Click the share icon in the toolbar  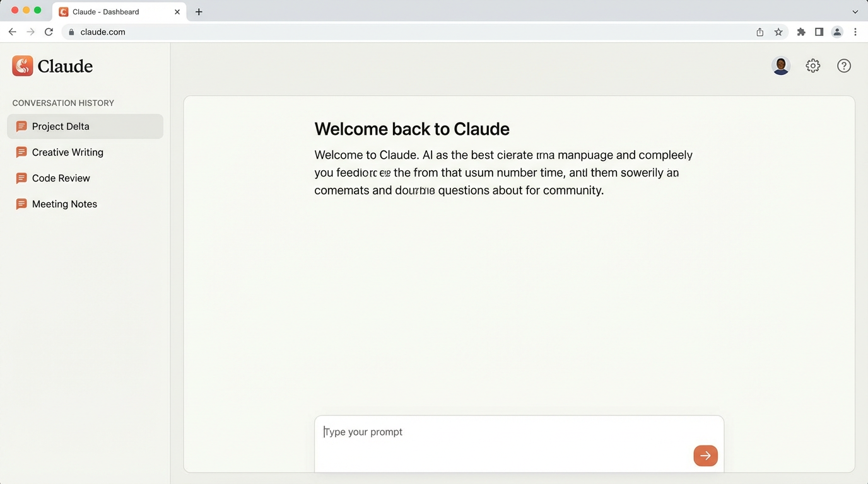coord(760,32)
